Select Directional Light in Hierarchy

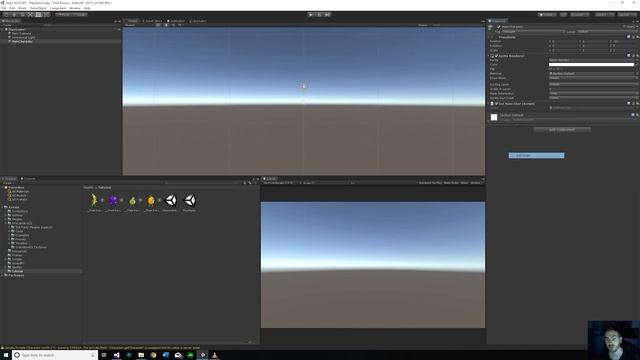click(23, 38)
